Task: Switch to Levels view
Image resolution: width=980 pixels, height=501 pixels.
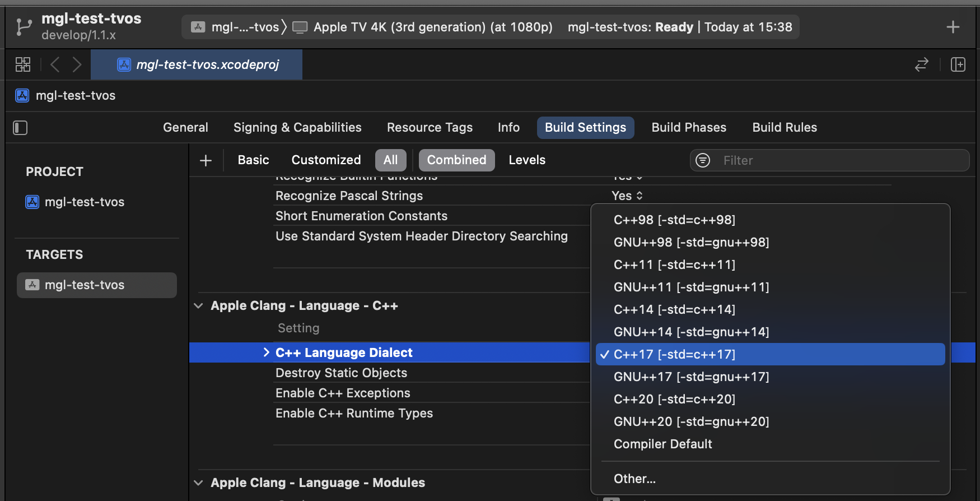Action: click(x=526, y=160)
